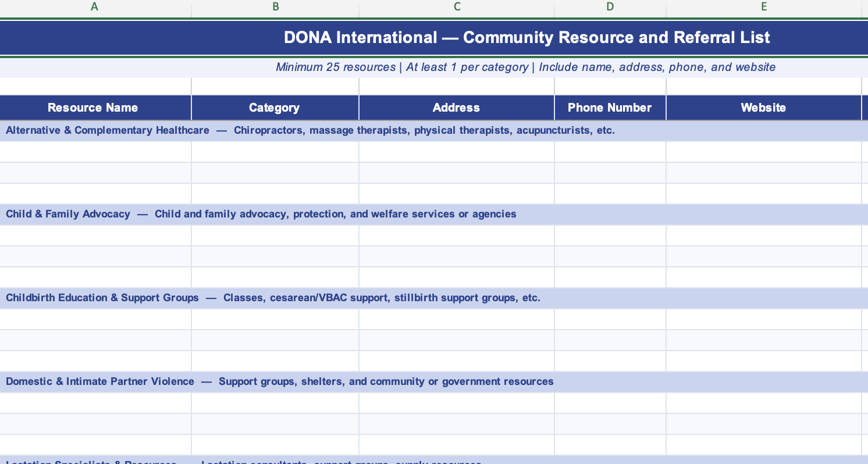868x464 pixels.
Task: Click the Resource Name header cell
Action: pos(95,108)
